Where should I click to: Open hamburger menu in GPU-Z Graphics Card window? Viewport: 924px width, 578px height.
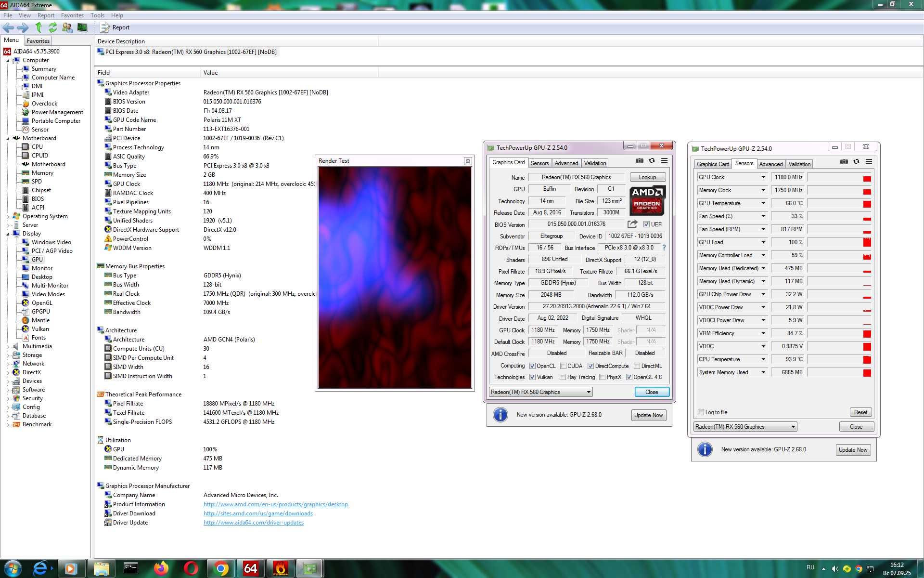coord(664,161)
